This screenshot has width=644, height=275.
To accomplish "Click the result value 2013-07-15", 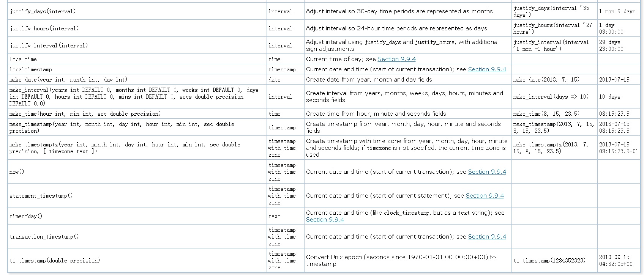I will 614,80.
